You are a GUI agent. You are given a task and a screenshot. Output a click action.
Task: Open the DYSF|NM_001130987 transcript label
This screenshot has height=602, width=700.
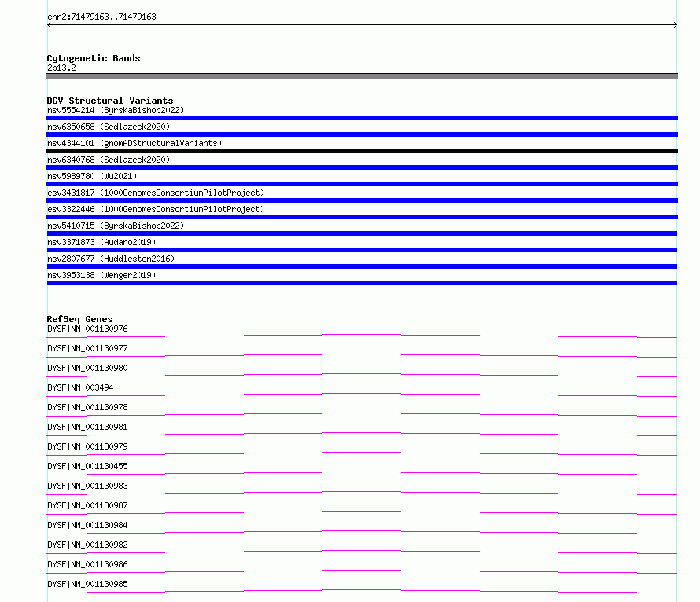pos(87,505)
